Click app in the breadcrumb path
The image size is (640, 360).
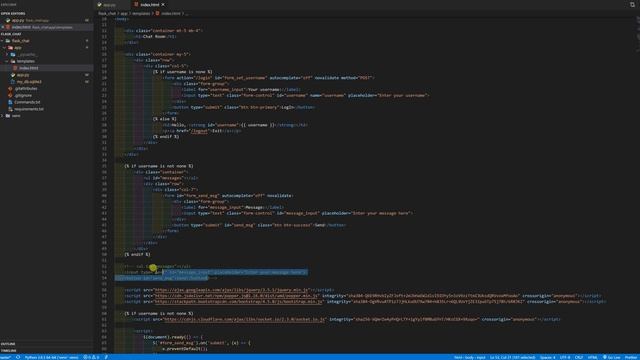(124, 13)
